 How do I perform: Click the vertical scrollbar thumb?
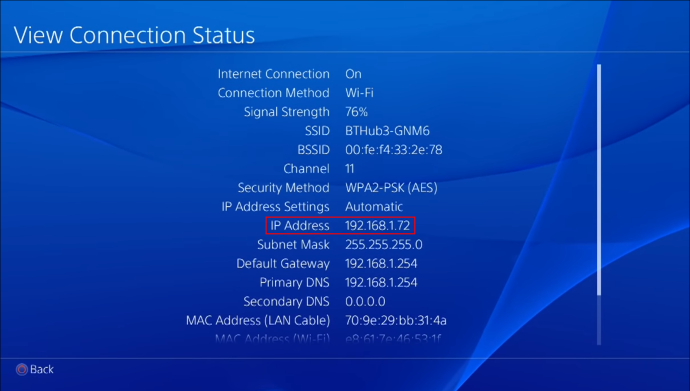[599, 180]
